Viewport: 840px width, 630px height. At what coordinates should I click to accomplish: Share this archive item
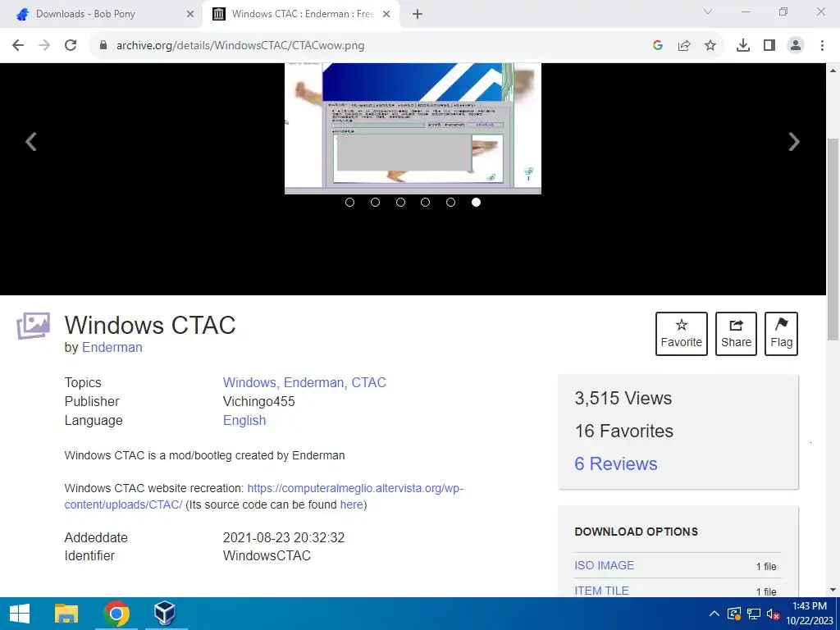point(736,334)
